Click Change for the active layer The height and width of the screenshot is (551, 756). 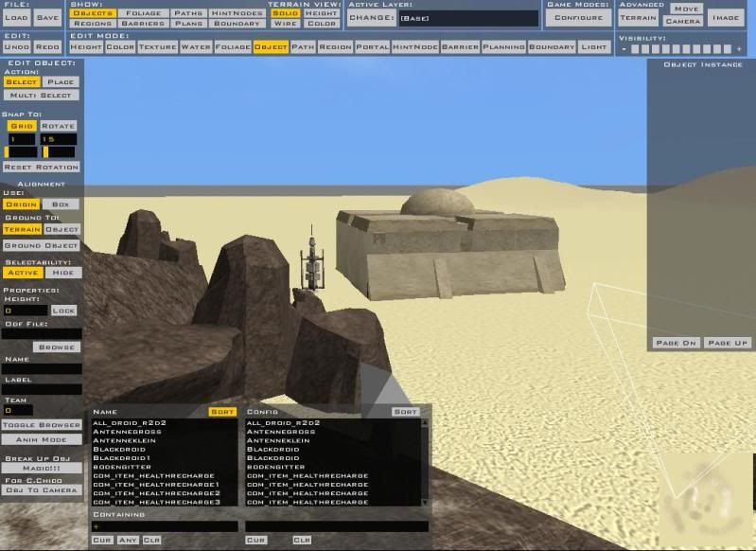pos(372,18)
